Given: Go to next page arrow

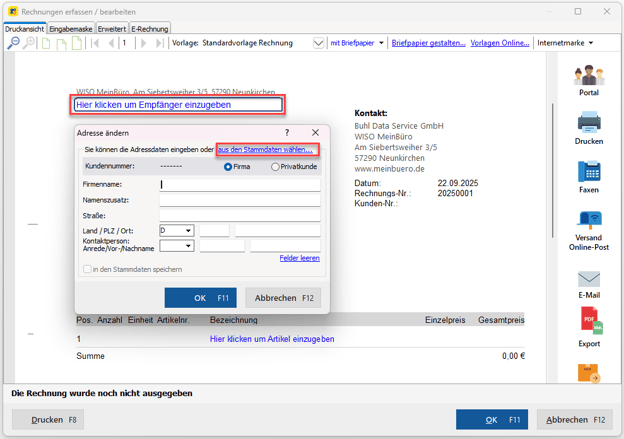Looking at the screenshot, I should [x=144, y=43].
